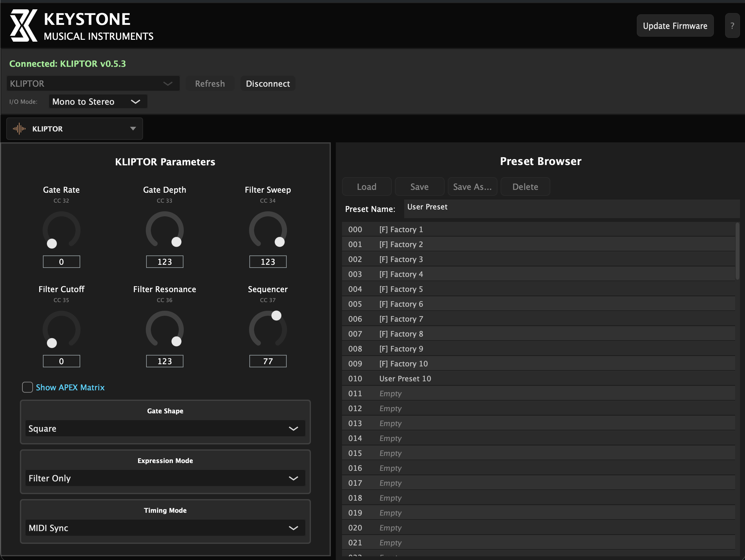This screenshot has width=745, height=560.
Task: Open Expression Mode Filter Only dropdown
Action: coord(165,478)
